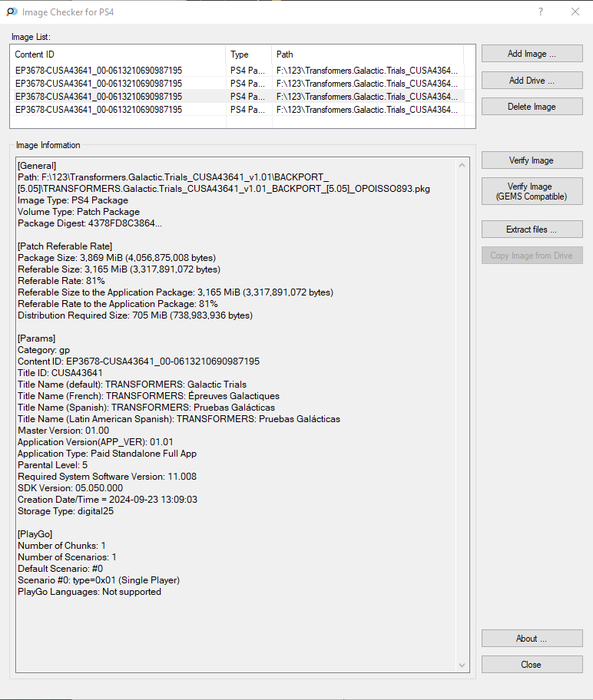Click the "Creation Date/Time" line
593x700 pixels.
(x=108, y=500)
